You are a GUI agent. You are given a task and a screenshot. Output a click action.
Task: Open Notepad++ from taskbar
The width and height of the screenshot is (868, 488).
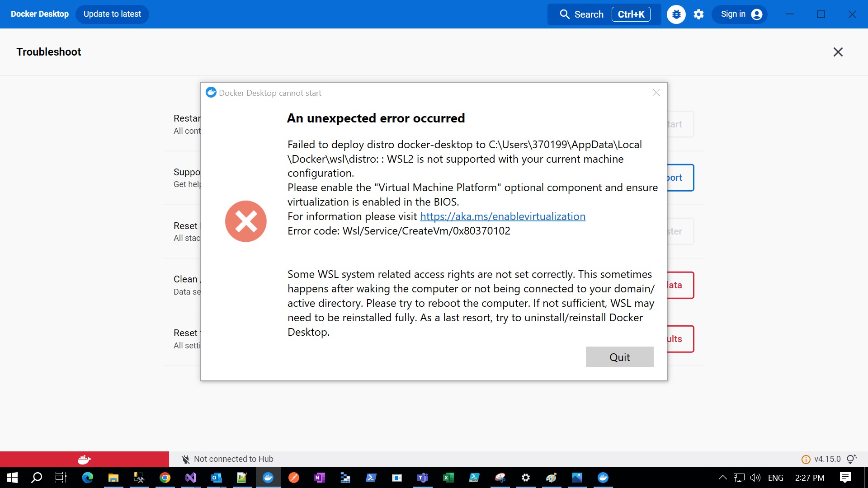(x=242, y=478)
